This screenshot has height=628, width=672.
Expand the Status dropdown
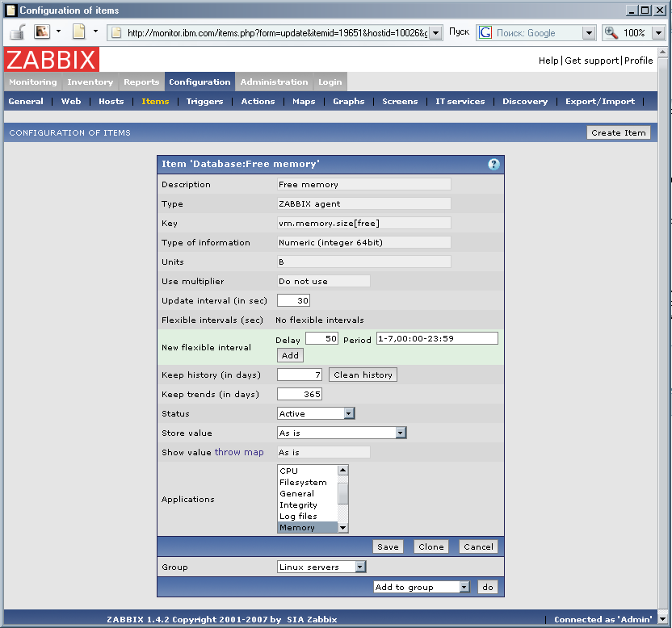(349, 413)
